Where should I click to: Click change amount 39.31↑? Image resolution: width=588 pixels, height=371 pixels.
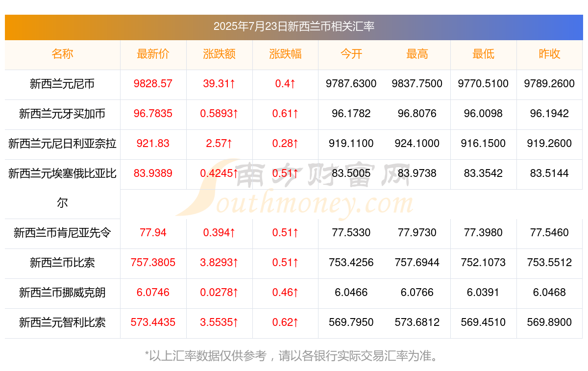pyautogui.click(x=219, y=84)
